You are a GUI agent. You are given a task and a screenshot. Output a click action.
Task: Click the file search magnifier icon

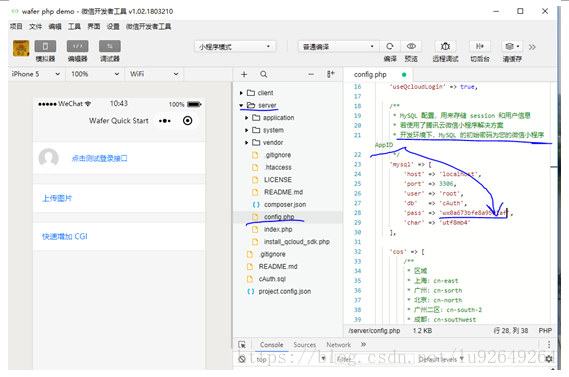pyautogui.click(x=264, y=74)
